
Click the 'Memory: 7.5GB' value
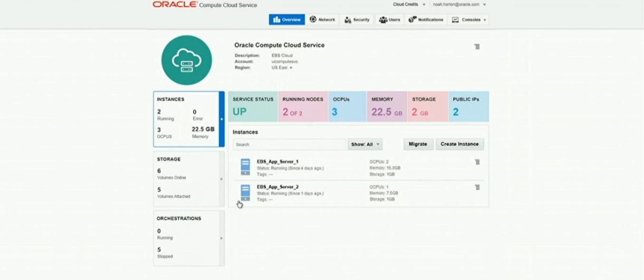384,193
